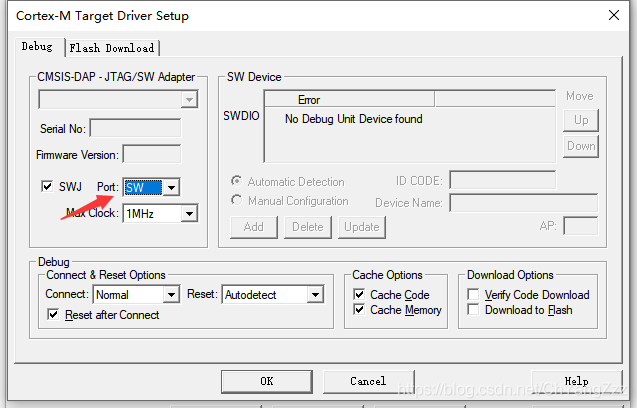This screenshot has width=637, height=408.
Task: Confirm the dialog with OK
Action: point(267,382)
